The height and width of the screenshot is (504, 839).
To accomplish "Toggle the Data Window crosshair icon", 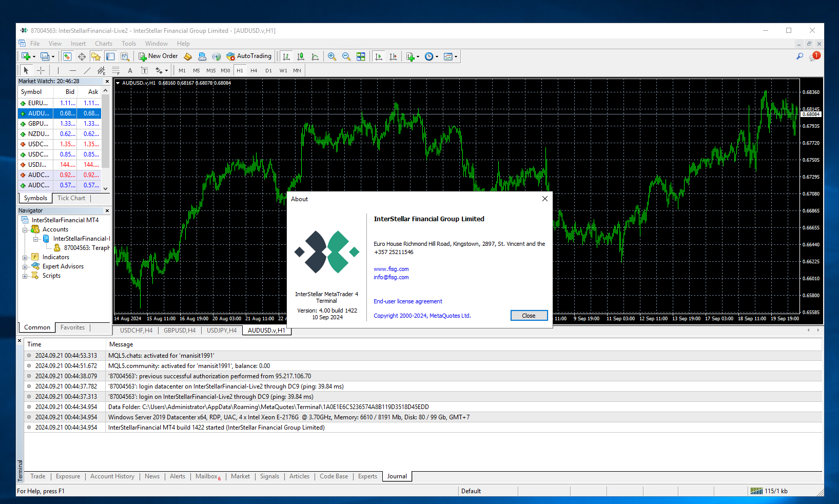I will point(82,56).
